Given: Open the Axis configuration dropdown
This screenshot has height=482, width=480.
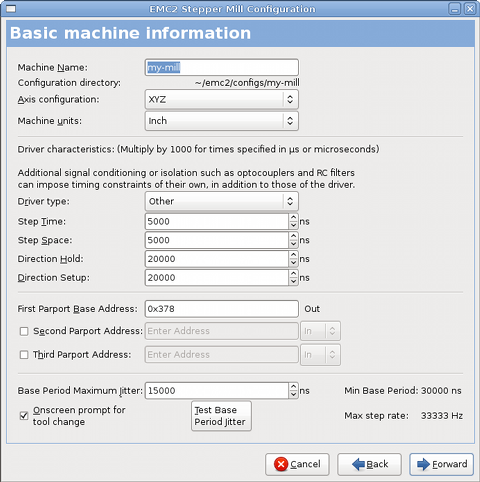Looking at the screenshot, I should pos(222,99).
